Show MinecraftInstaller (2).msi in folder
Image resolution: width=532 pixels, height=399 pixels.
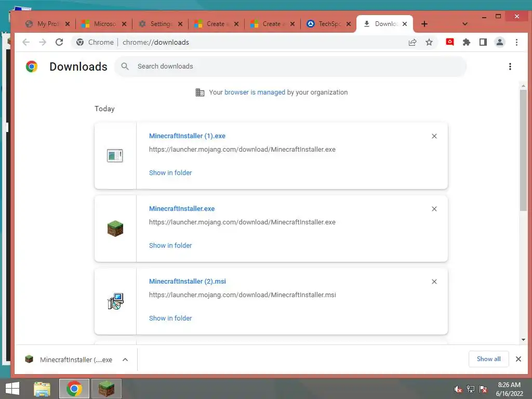pyautogui.click(x=170, y=318)
